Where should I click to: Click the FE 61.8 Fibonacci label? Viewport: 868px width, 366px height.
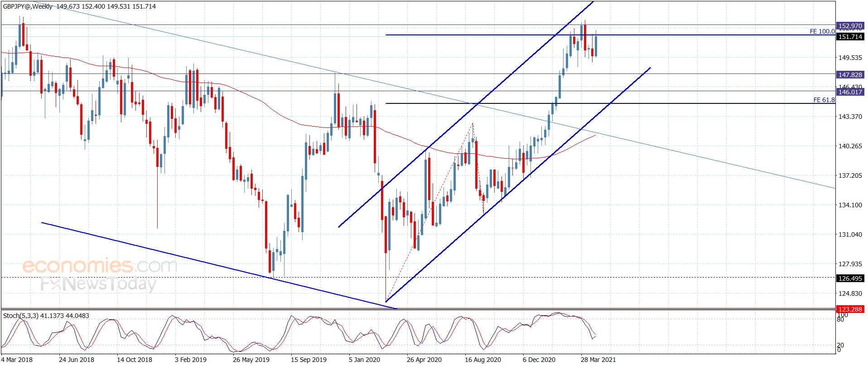tap(824, 100)
